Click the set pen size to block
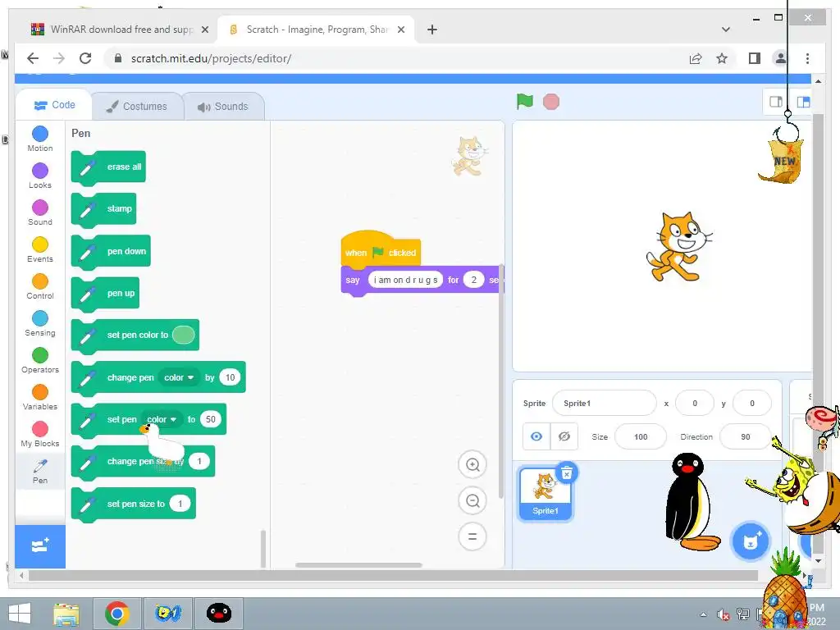 (134, 504)
